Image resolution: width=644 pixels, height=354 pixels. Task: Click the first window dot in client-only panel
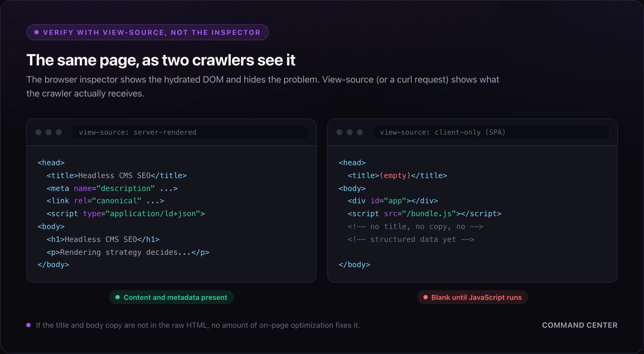(x=339, y=132)
